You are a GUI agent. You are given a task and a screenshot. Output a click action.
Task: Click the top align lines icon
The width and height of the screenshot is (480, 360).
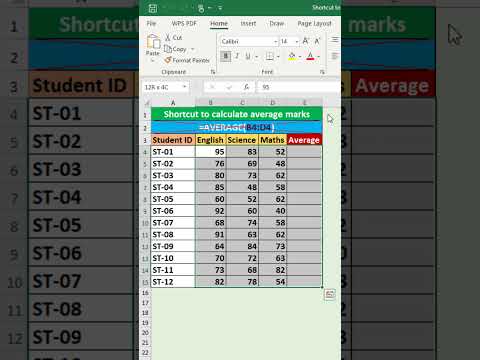(335, 40)
